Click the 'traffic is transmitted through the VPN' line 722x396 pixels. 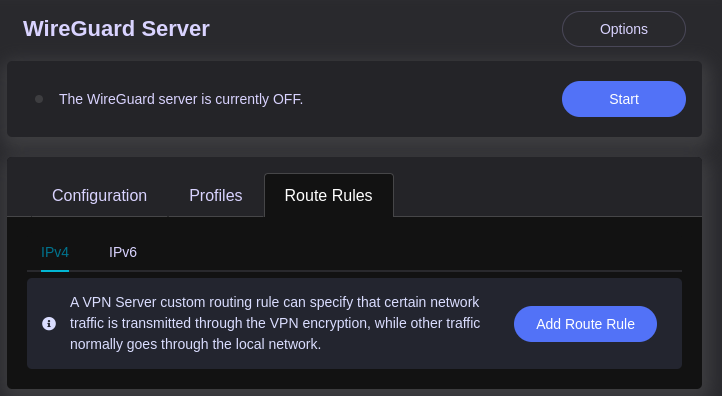click(x=275, y=323)
